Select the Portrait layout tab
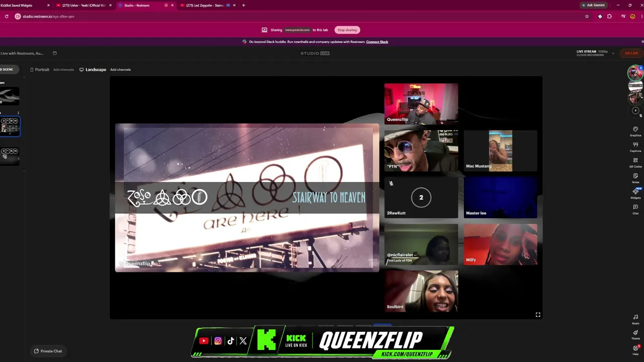This screenshot has width=644, height=362. point(39,69)
